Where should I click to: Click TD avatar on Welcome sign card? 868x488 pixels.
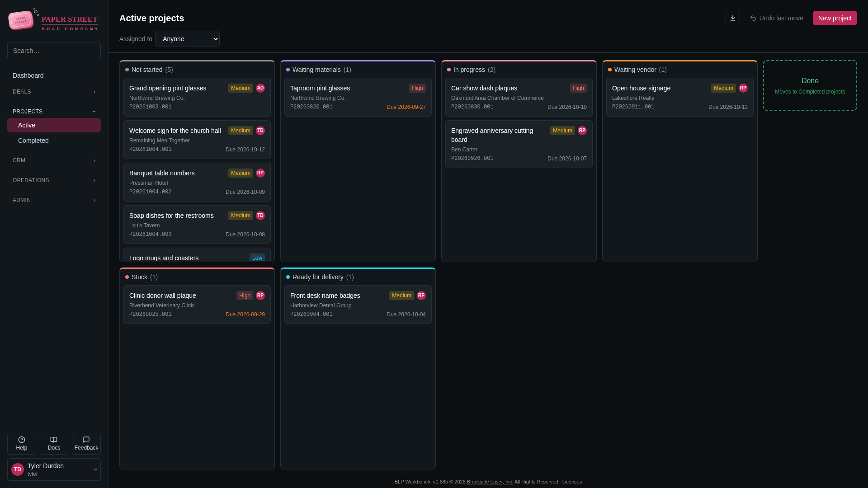260,131
